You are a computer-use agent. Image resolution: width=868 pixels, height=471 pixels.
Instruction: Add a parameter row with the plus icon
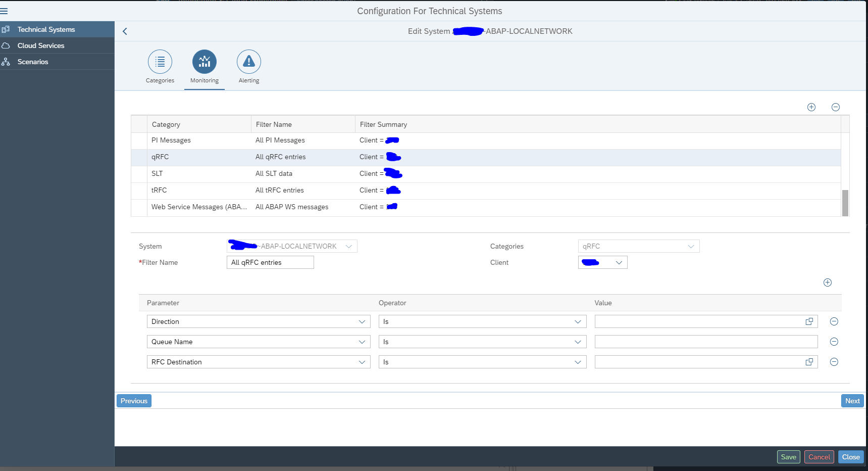tap(828, 282)
